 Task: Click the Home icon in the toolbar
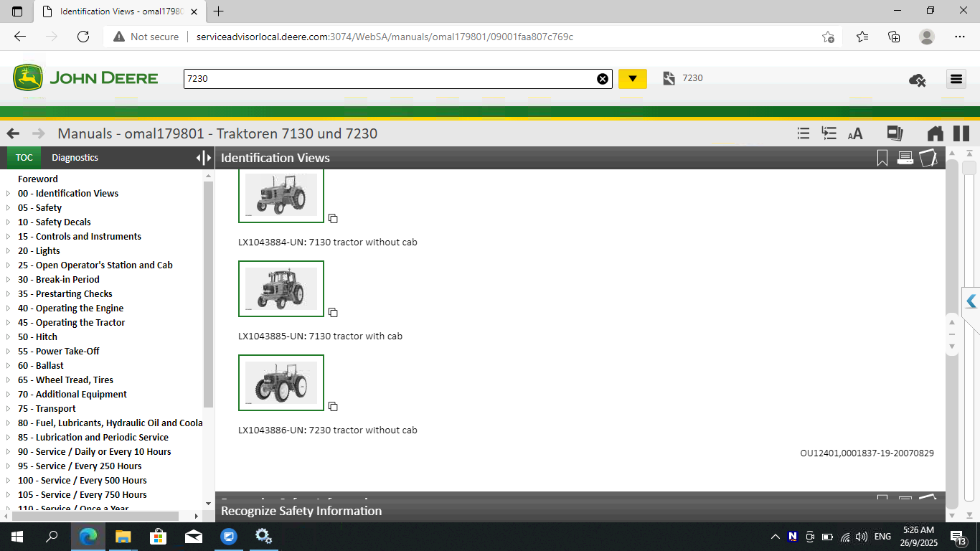tap(936, 133)
